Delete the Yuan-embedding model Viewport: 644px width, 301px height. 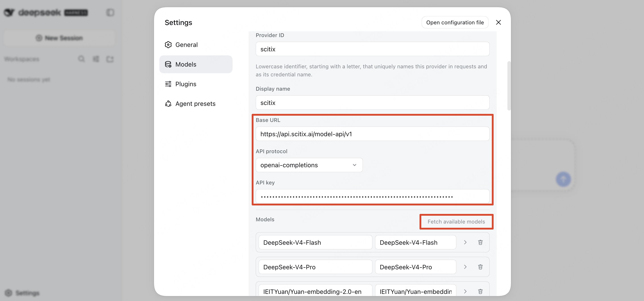(480, 291)
